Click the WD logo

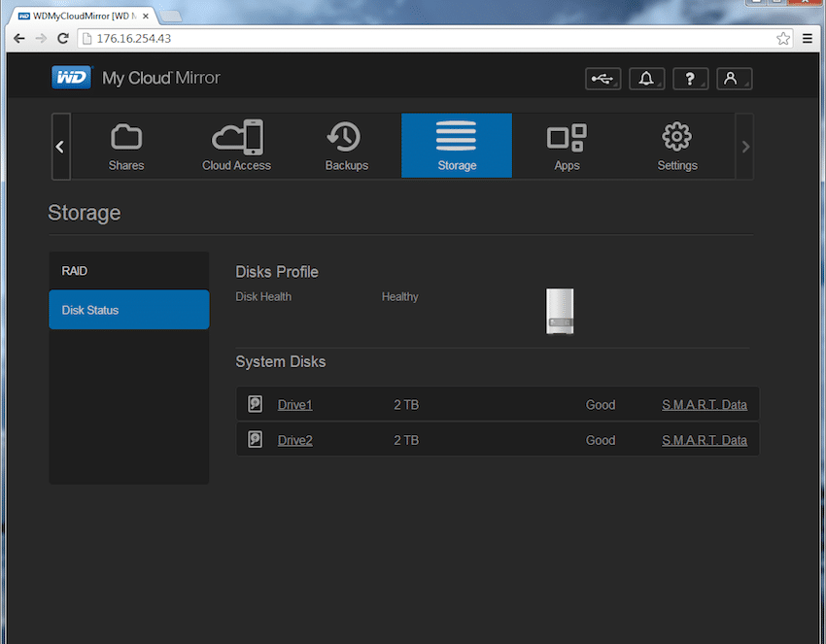72,78
